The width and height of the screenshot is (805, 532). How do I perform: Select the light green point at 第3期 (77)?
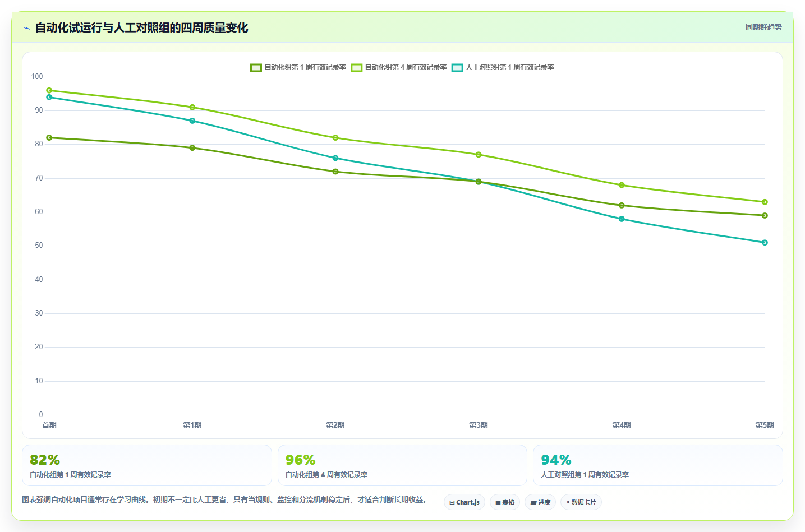479,155
